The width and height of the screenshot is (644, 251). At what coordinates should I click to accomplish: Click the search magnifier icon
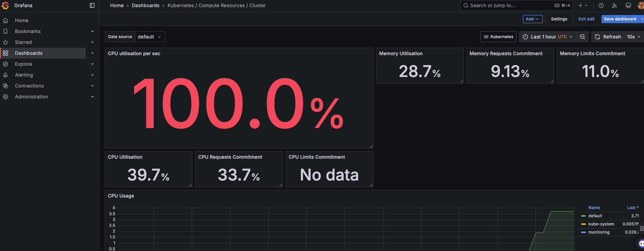pyautogui.click(x=466, y=5)
